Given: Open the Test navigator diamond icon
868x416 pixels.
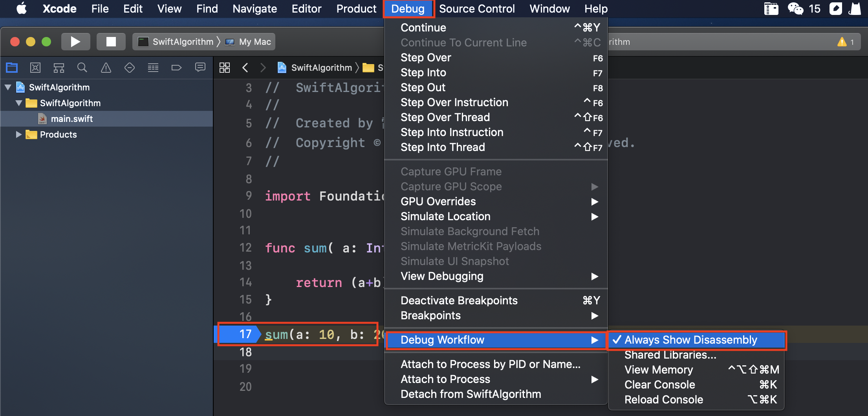Looking at the screenshot, I should [130, 68].
